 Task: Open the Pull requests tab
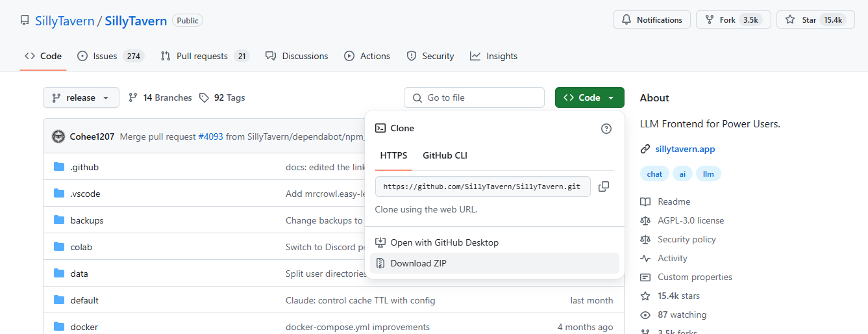[x=205, y=56]
